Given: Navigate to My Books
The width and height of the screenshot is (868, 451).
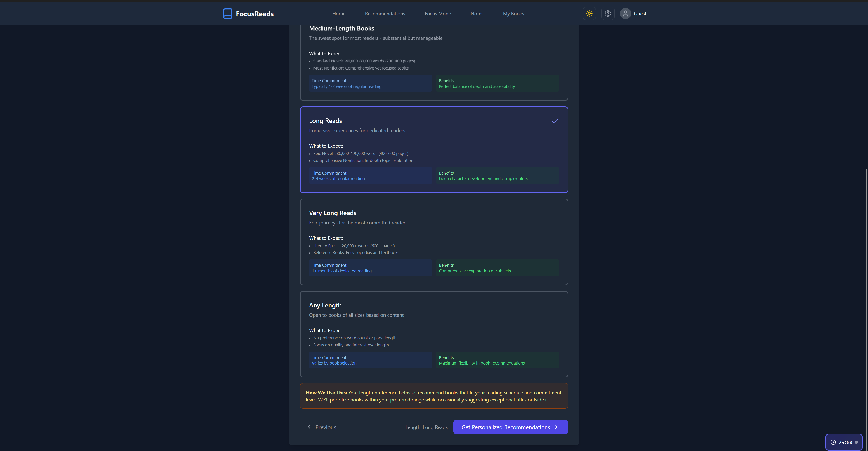Looking at the screenshot, I should (513, 14).
